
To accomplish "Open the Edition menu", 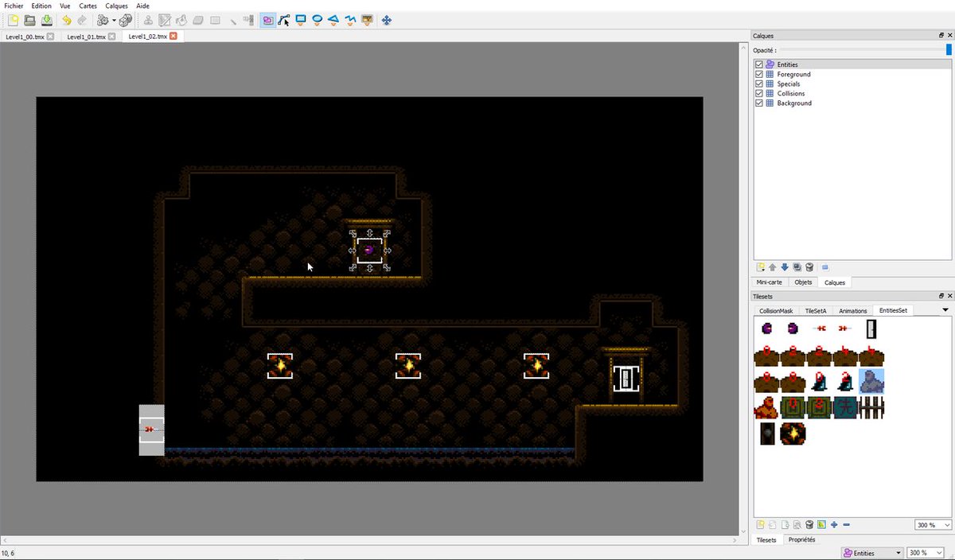I will 41,6.
